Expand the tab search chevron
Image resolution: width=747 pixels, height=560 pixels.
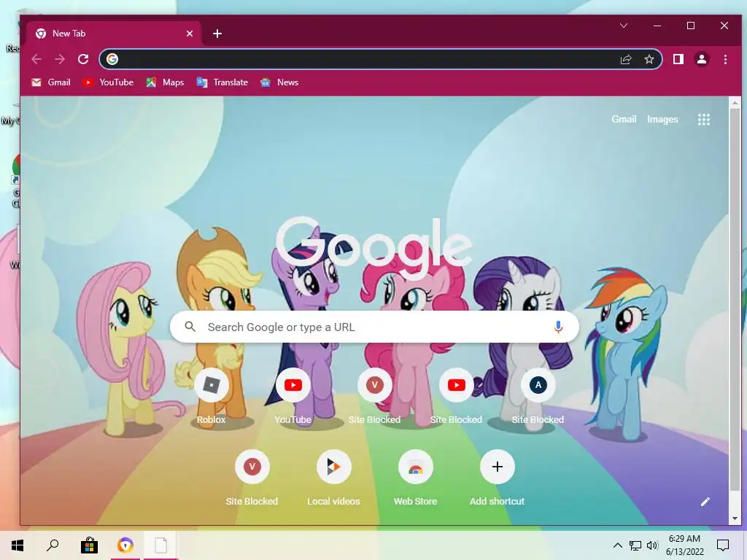click(x=624, y=26)
